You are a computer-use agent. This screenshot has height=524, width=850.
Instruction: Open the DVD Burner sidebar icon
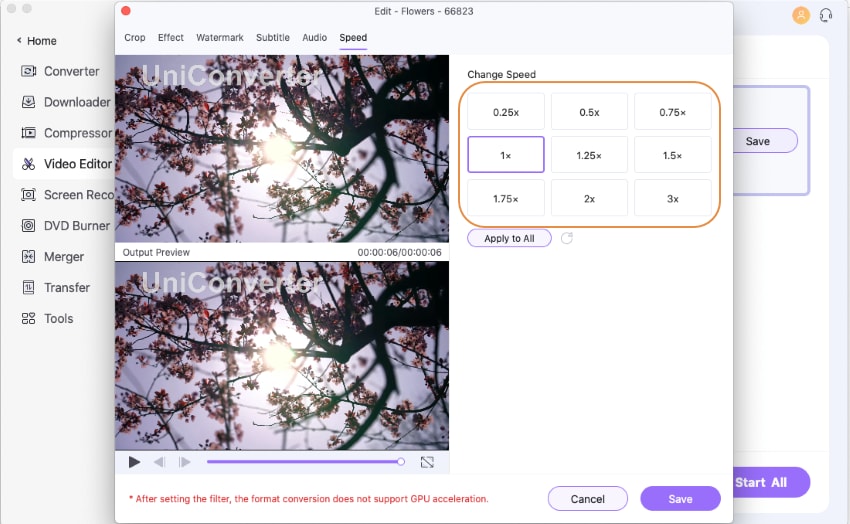(x=28, y=225)
